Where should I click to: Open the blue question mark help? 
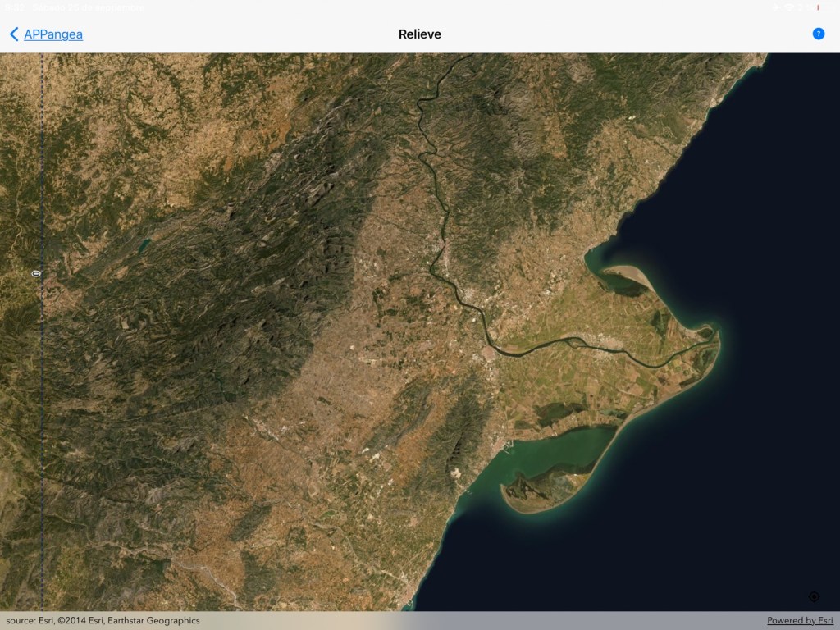coord(818,34)
